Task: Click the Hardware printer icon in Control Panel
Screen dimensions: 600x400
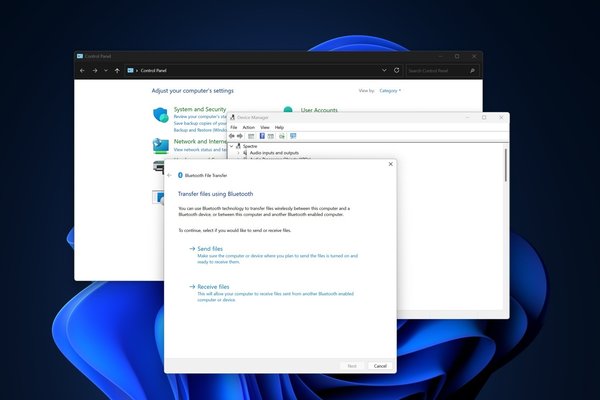Action: pos(158,167)
